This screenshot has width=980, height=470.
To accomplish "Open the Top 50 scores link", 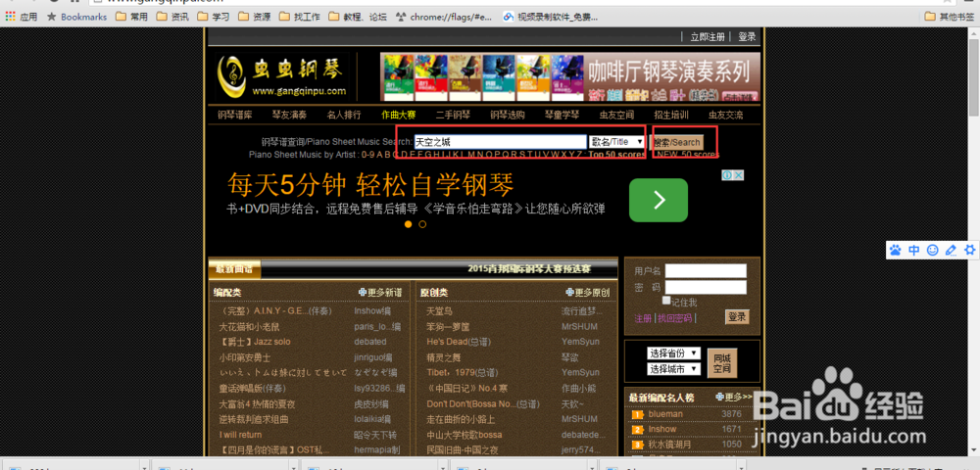I will [616, 154].
